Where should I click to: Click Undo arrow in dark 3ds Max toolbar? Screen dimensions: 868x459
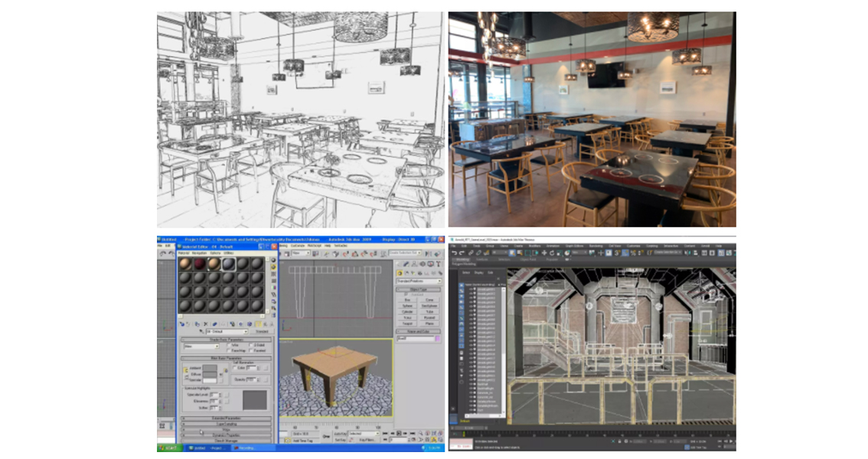tap(455, 252)
